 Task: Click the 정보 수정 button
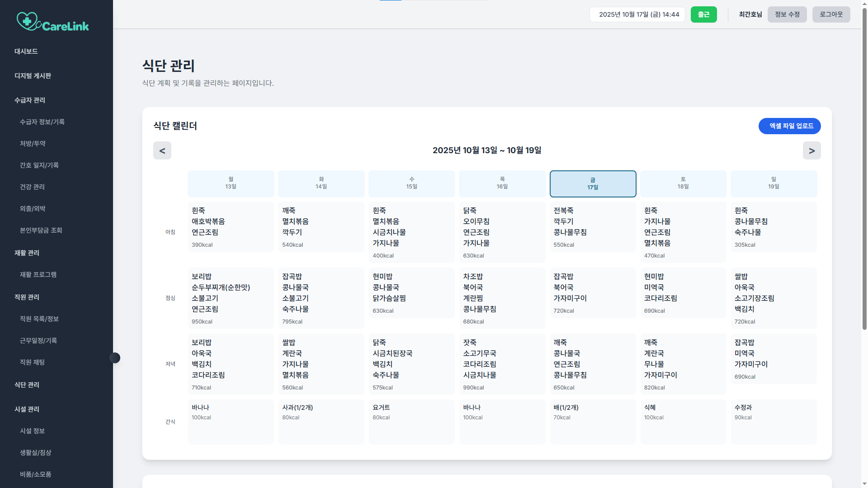[787, 14]
